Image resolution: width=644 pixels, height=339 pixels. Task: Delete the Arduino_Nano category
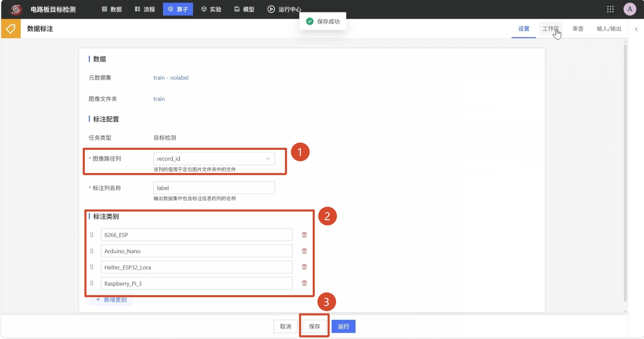[x=304, y=251]
